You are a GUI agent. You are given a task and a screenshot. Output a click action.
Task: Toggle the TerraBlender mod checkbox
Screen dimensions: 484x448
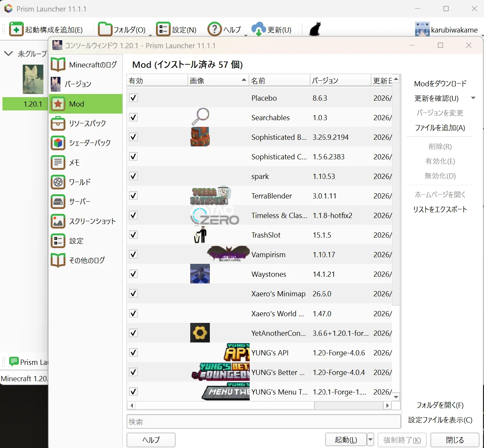point(133,196)
